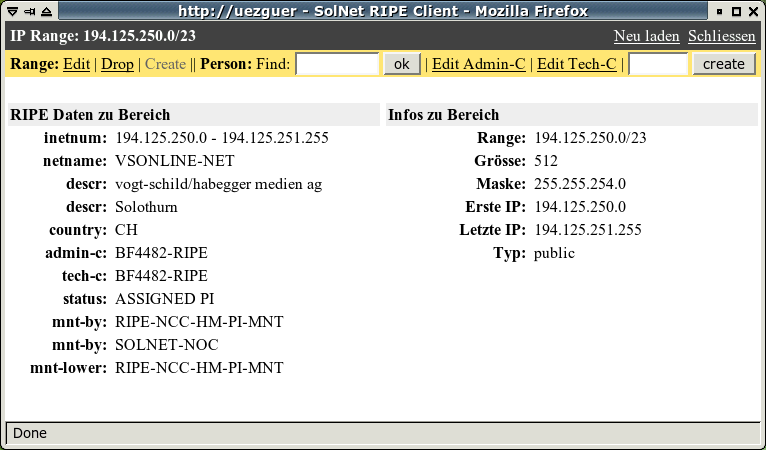Click the Drop range link
The image size is (766, 450).
(117, 64)
